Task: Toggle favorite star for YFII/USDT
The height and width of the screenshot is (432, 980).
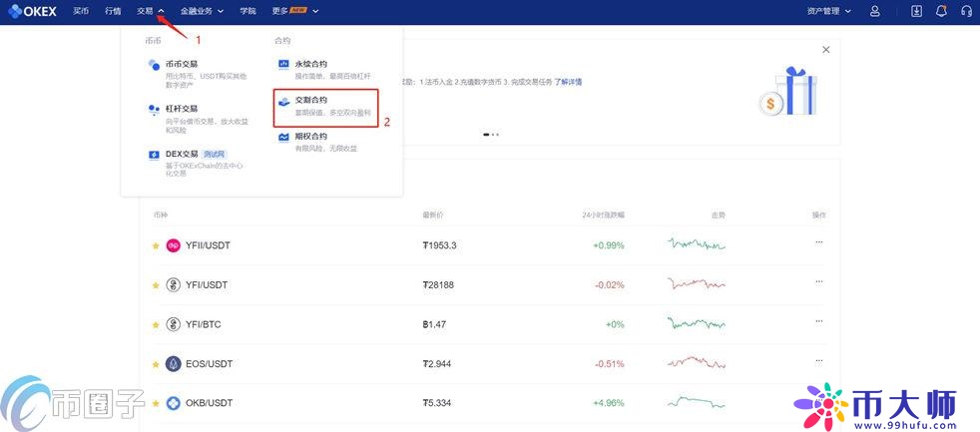Action: [156, 245]
